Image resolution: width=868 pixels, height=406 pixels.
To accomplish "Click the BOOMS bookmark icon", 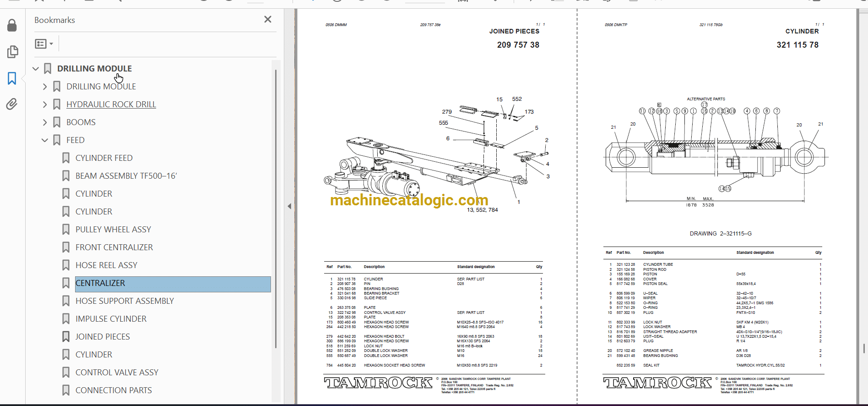I will point(57,122).
